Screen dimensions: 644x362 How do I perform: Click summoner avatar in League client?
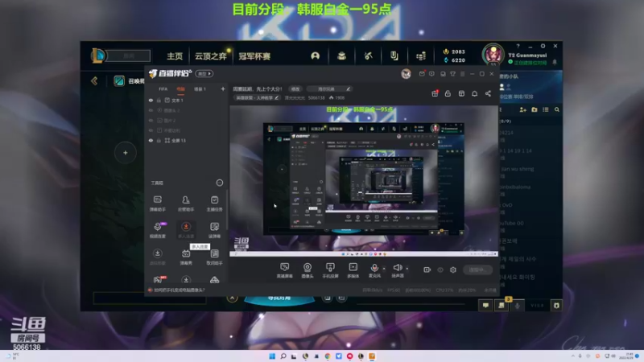493,55
